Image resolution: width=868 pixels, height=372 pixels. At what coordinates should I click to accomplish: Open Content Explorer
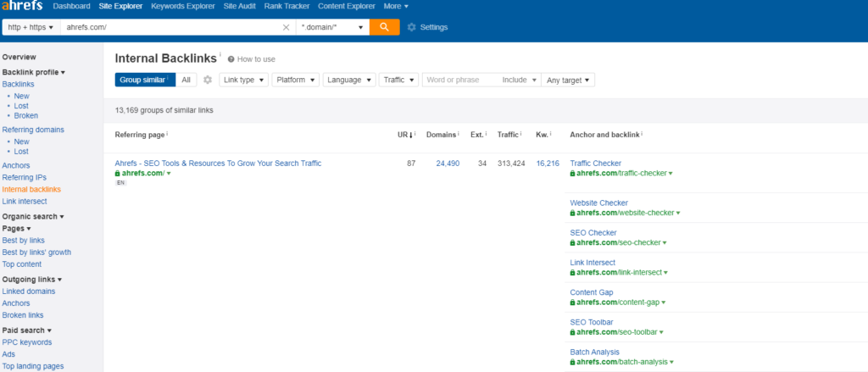click(347, 6)
